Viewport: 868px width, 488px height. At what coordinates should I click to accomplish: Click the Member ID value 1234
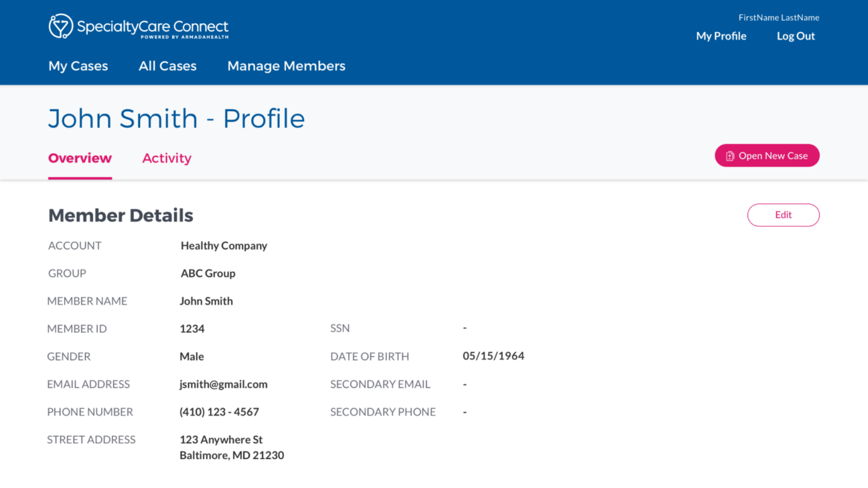[192, 329]
